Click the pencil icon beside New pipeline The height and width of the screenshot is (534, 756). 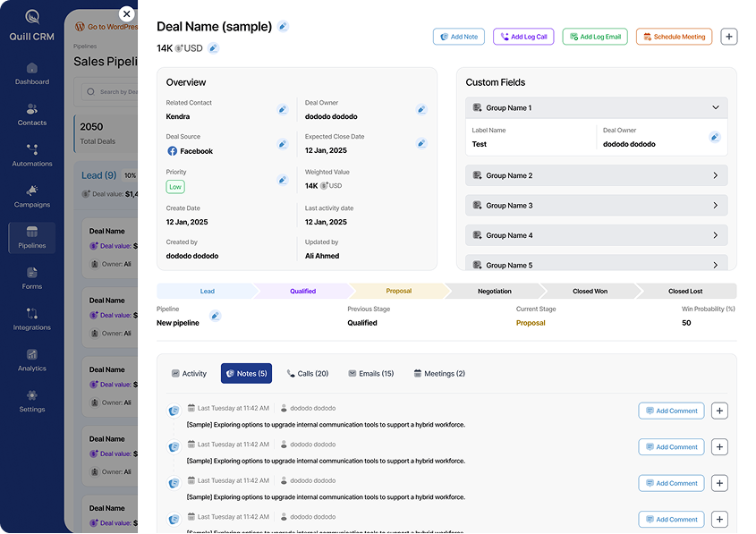215,316
